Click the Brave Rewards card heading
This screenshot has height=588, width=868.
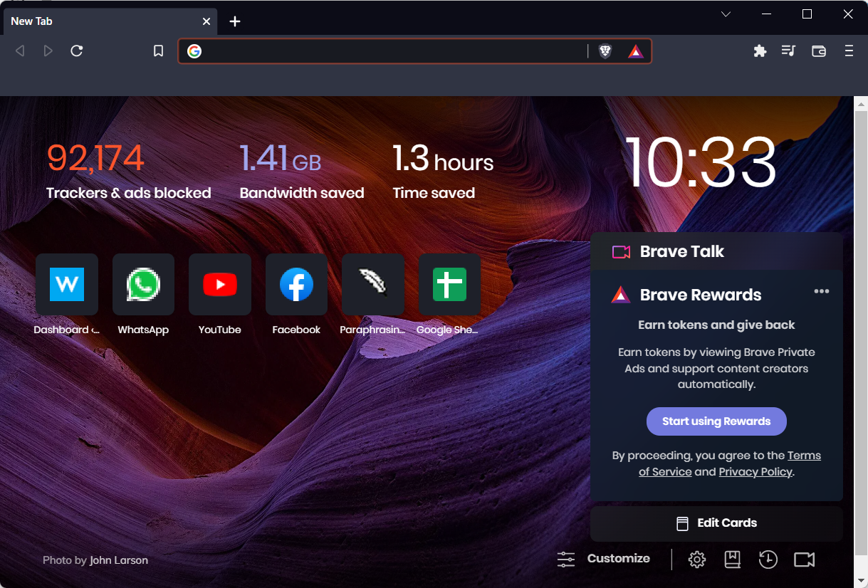pos(701,295)
